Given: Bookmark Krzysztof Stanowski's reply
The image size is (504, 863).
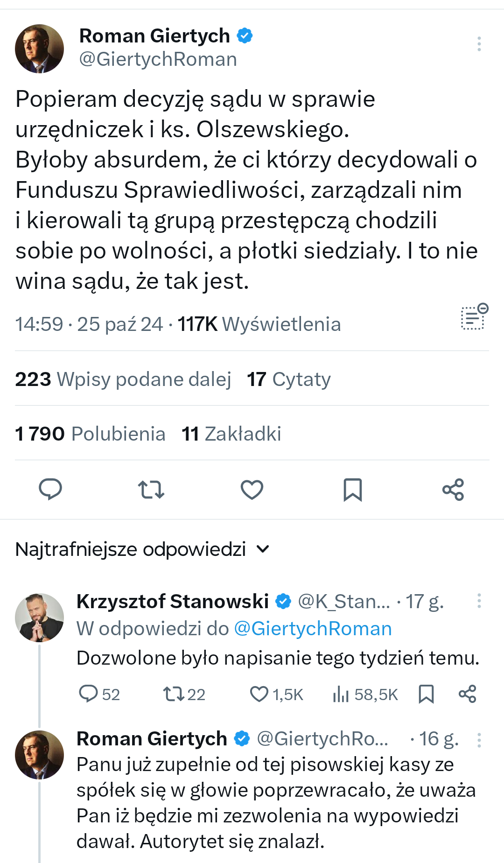Looking at the screenshot, I should pos(426,694).
